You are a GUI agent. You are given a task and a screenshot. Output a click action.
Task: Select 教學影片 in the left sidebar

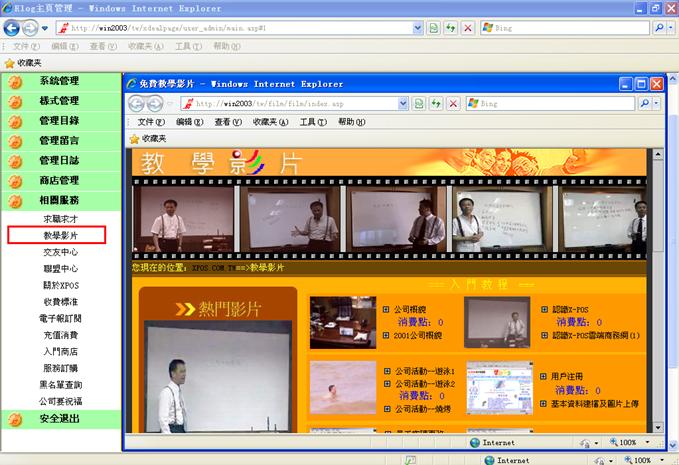click(60, 236)
